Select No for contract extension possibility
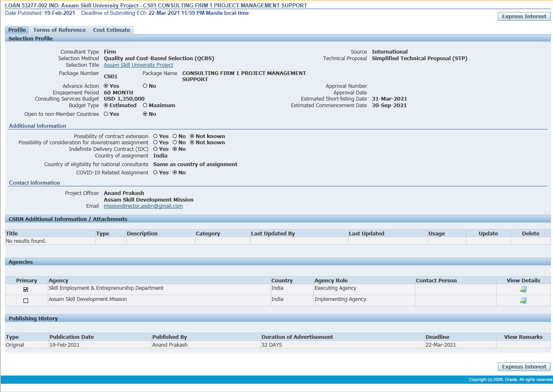The height and width of the screenshot is (392, 553). (x=175, y=136)
